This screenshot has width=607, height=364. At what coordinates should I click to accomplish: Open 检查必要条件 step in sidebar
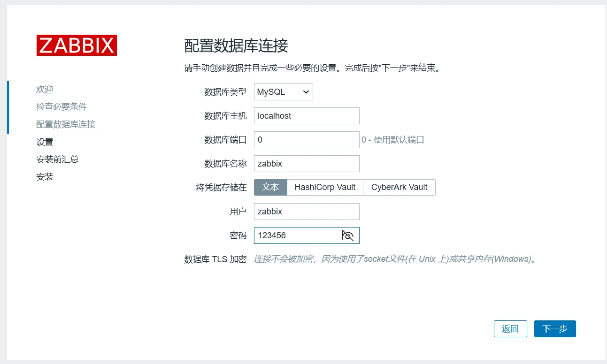(x=61, y=107)
